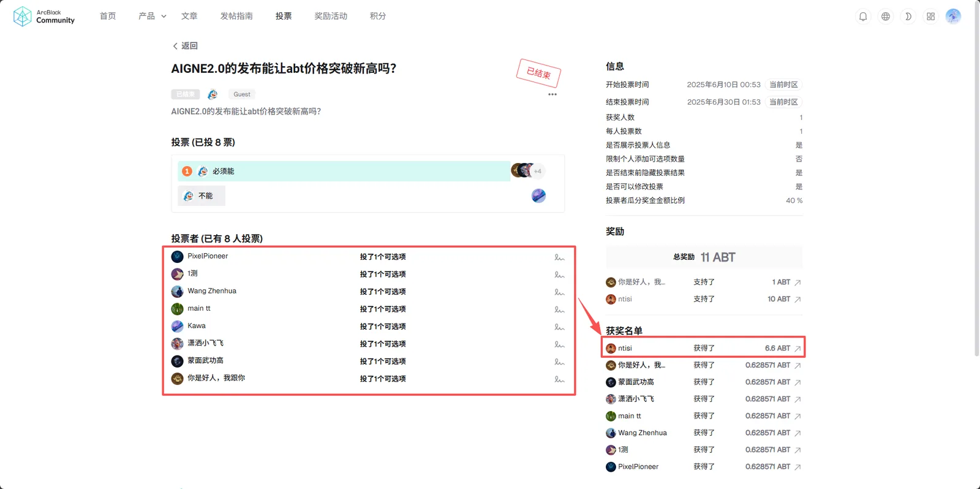Open transaction arrow for Wang Zhenhua's prize
The width and height of the screenshot is (980, 489).
tap(797, 433)
